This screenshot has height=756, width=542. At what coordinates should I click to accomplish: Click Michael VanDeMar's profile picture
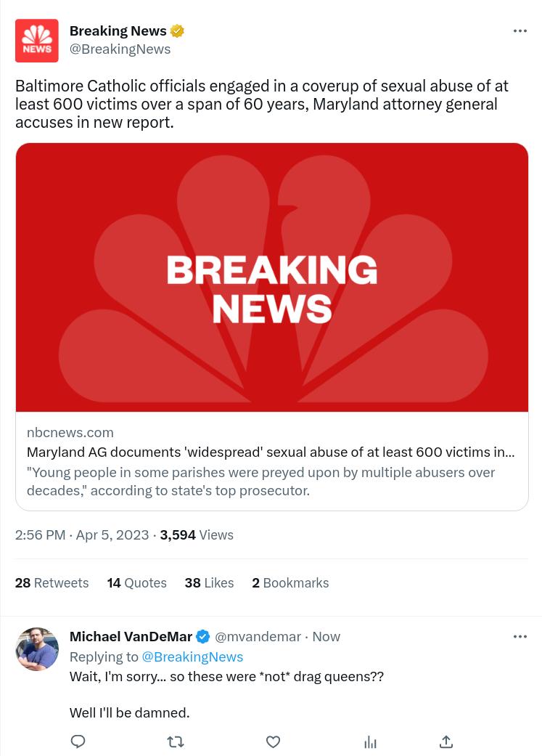tap(36, 649)
